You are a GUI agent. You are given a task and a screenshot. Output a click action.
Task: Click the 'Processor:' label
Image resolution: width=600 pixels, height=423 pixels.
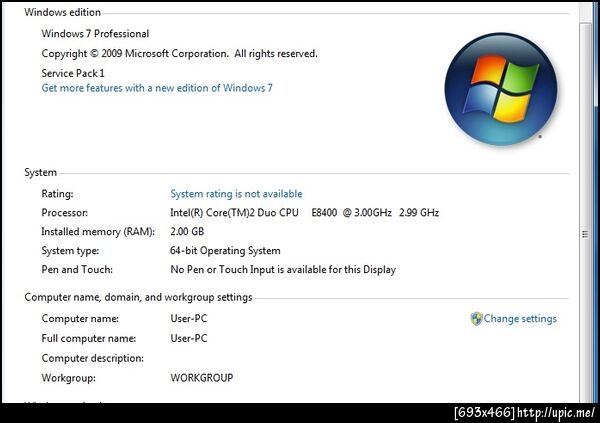click(x=64, y=212)
